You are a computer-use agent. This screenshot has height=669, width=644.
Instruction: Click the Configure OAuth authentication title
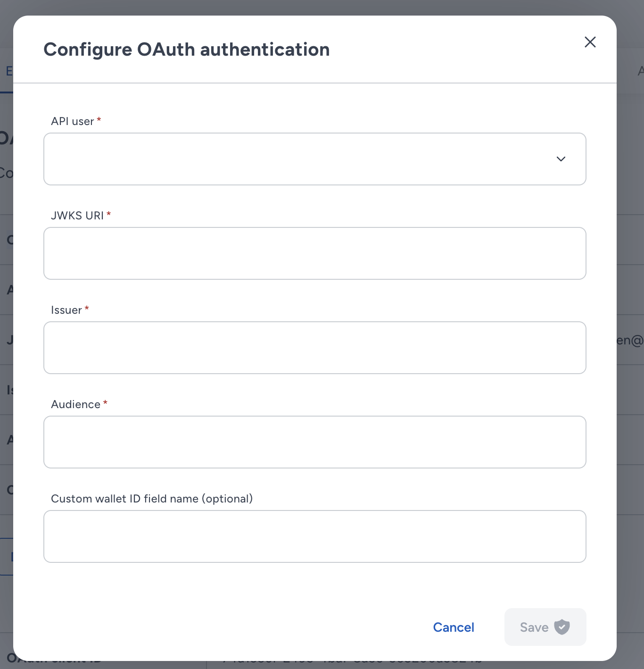[x=187, y=50]
